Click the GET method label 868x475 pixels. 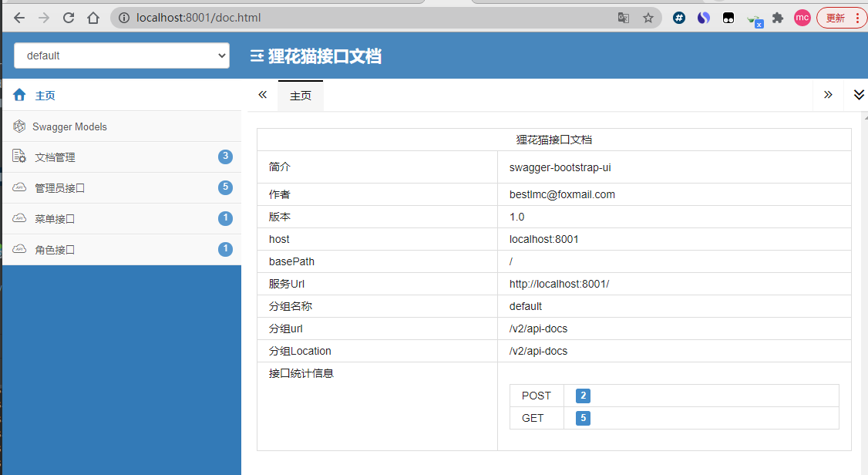[533, 418]
